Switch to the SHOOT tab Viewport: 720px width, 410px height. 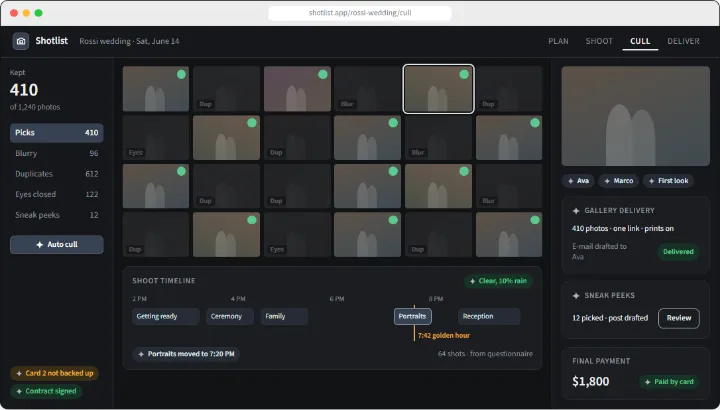coord(599,41)
